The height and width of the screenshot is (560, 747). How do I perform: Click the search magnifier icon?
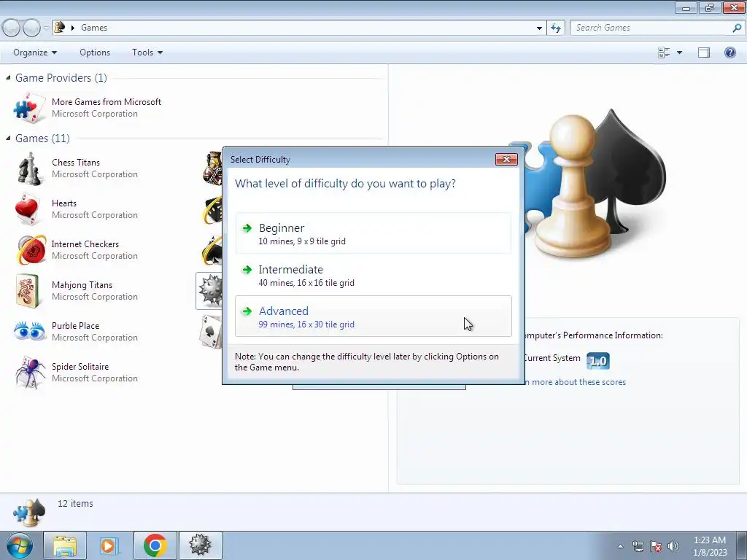[737, 28]
